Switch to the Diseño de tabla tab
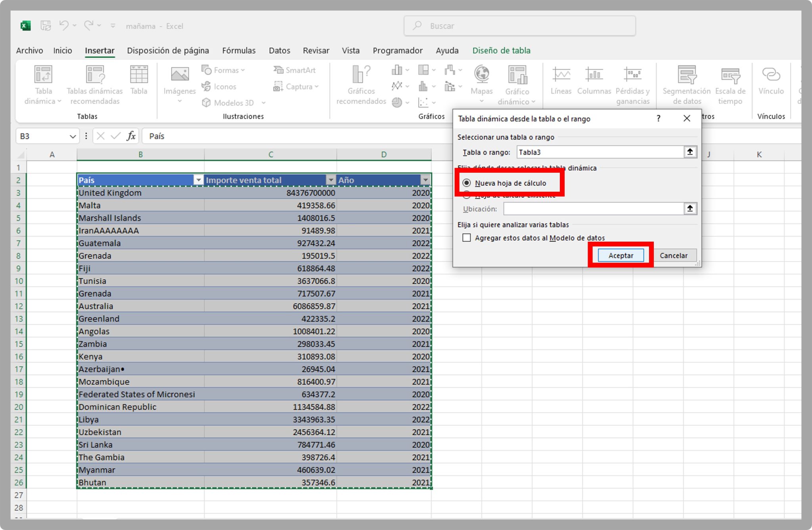 (501, 50)
